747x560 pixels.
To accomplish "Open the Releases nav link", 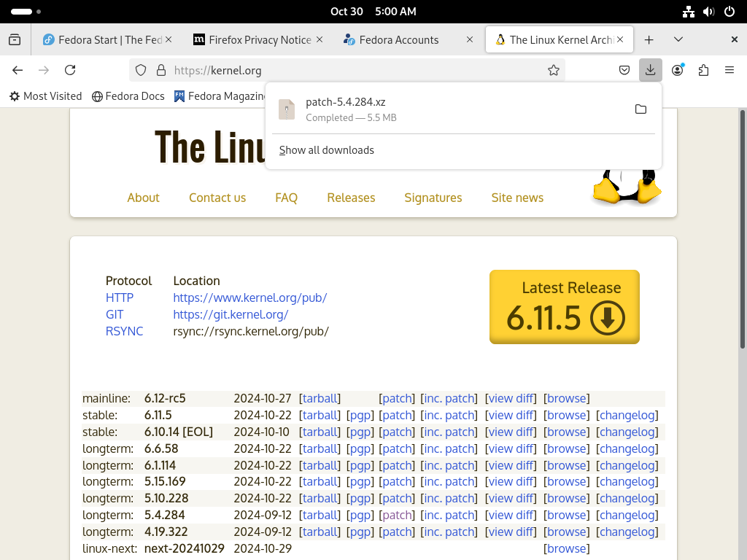I will 351,198.
